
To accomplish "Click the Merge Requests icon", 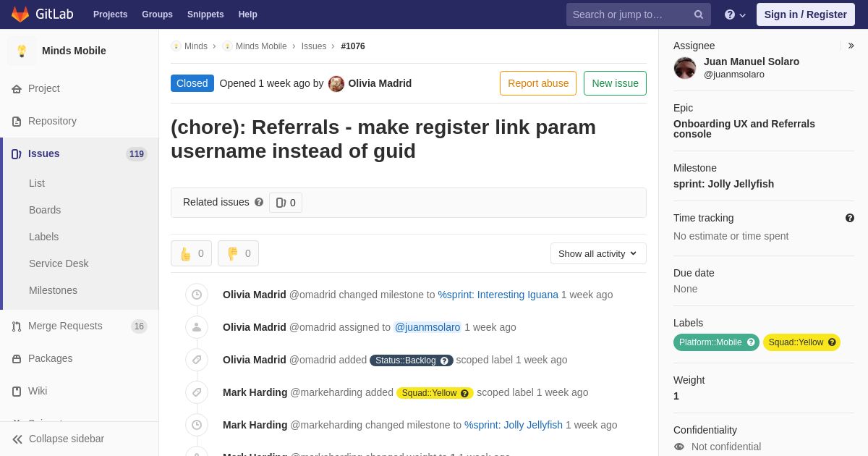I will 17,326.
